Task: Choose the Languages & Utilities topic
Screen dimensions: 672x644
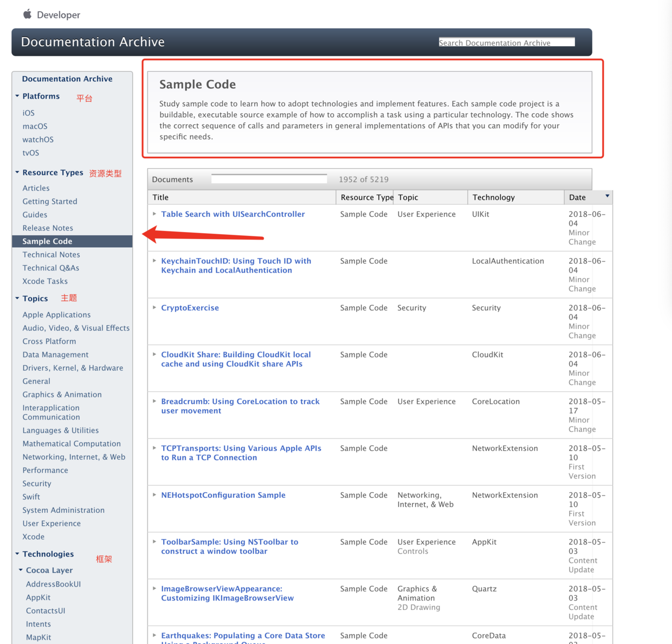Action: point(61,430)
